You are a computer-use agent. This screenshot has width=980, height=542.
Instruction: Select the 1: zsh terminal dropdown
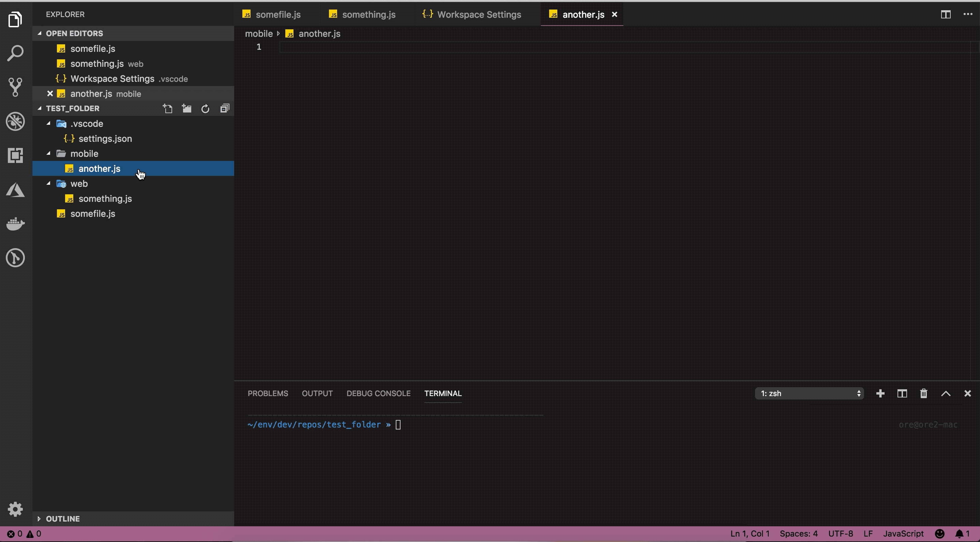tap(809, 393)
